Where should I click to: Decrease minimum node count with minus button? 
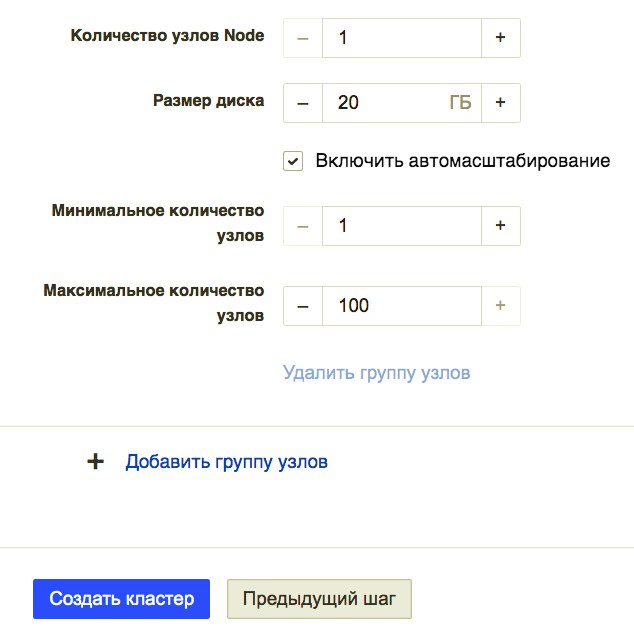click(x=303, y=226)
